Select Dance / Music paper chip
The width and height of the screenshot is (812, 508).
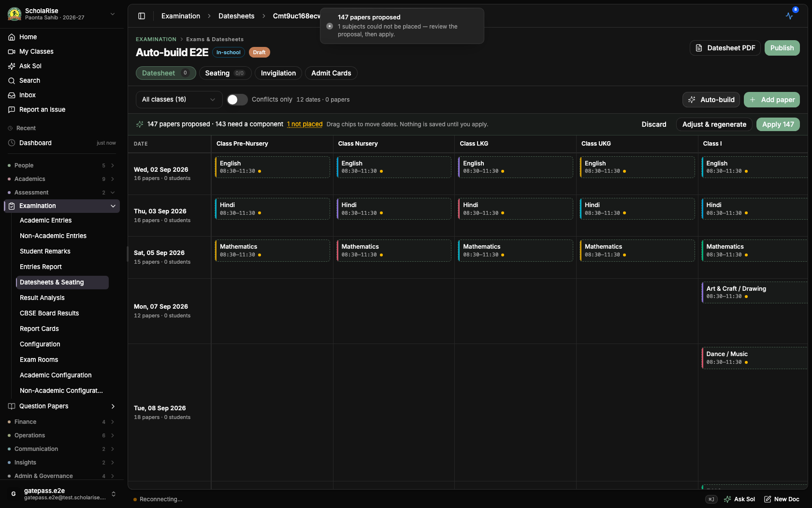tap(754, 358)
